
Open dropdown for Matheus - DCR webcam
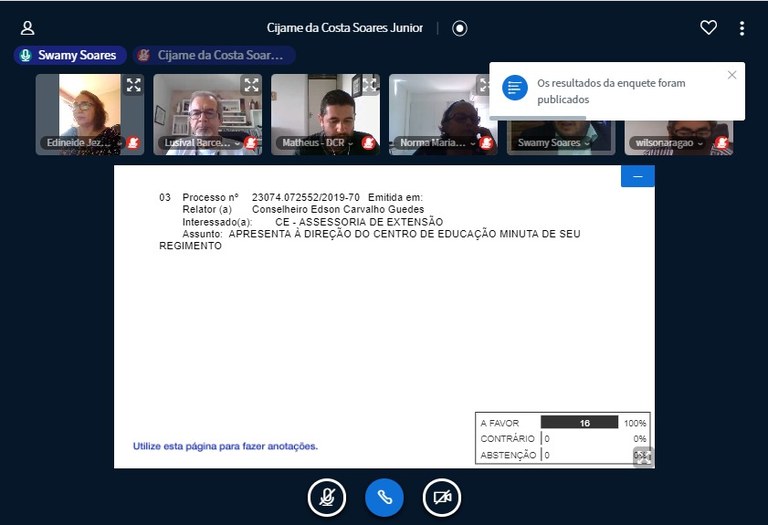point(316,143)
